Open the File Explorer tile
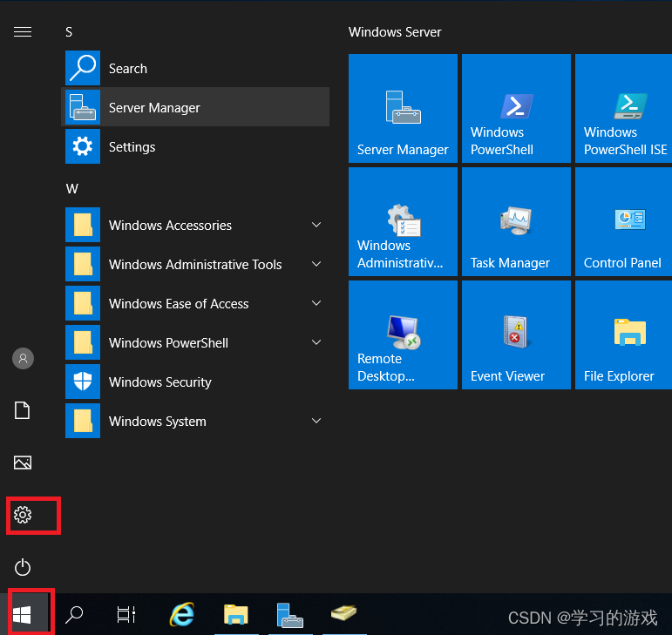Viewport: 672px width, 635px height. pos(626,334)
